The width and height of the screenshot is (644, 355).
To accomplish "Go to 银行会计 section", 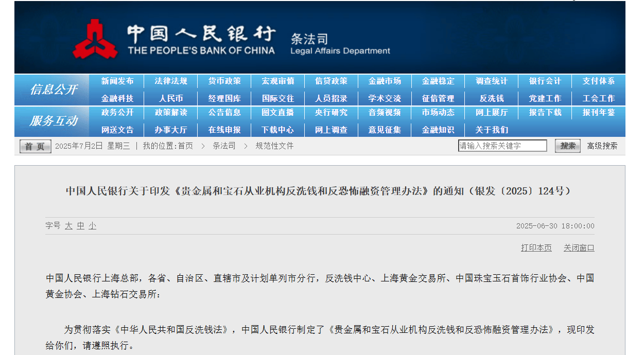I will [x=545, y=81].
